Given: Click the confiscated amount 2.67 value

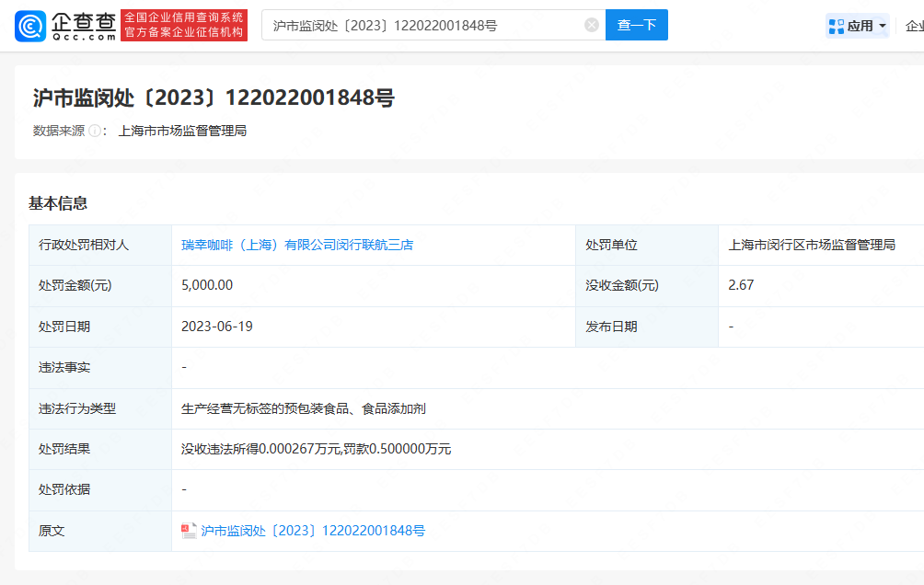Looking at the screenshot, I should [741, 285].
